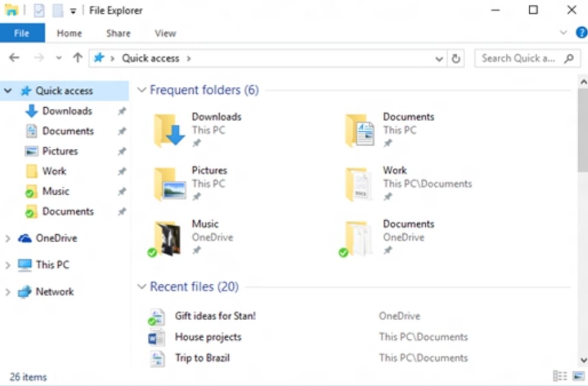Collapse the Frequent folders section
This screenshot has height=386, width=588.
(x=141, y=90)
